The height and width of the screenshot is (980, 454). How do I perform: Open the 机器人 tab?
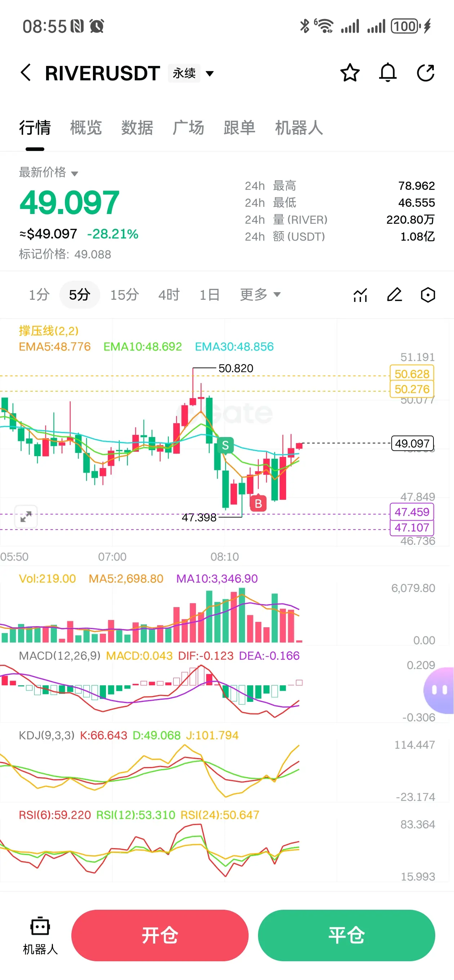point(299,128)
